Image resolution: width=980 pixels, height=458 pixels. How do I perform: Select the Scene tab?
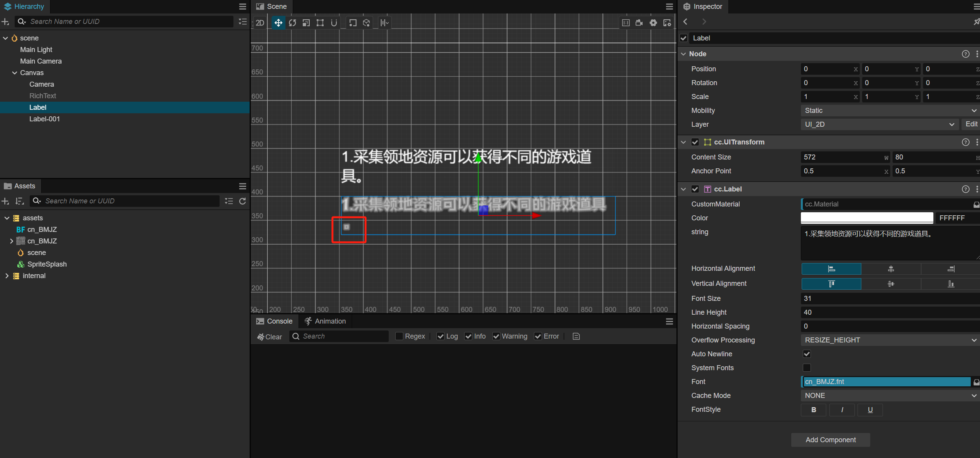coord(272,7)
